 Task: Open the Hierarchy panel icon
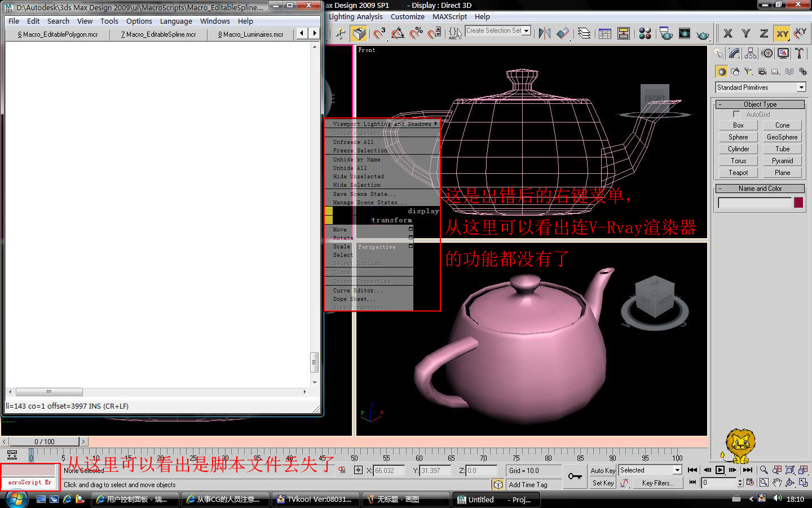pos(751,54)
